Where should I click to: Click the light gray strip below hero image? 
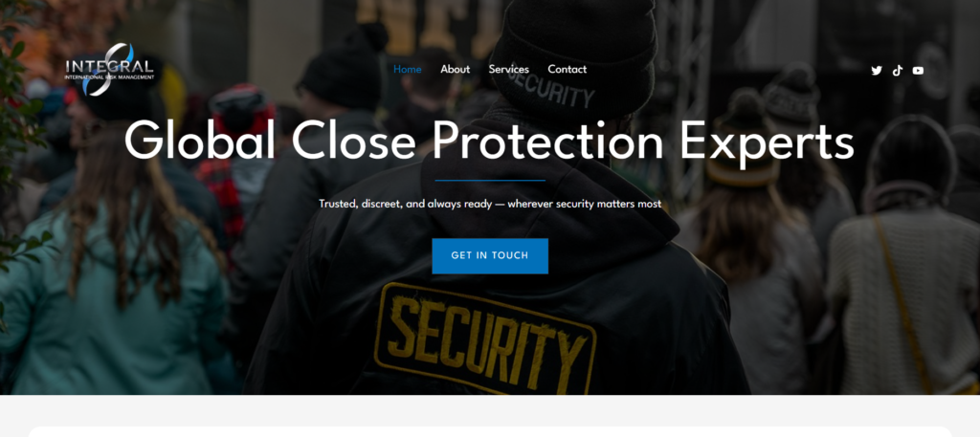tap(490, 410)
